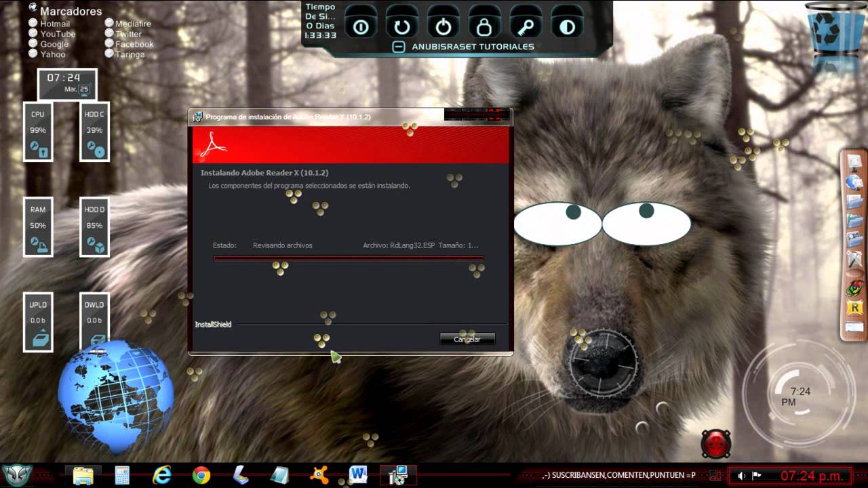This screenshot has height=488, width=868.
Task: Click the red round button gadget
Action: pyautogui.click(x=715, y=444)
